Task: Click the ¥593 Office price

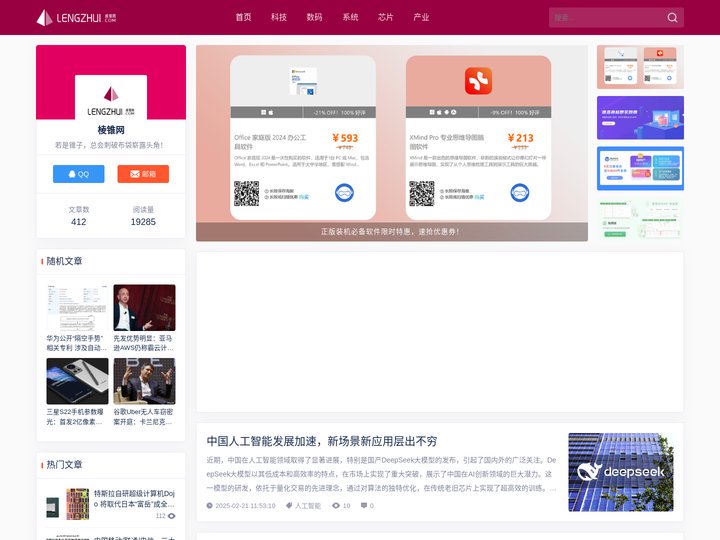Action: coord(345,138)
